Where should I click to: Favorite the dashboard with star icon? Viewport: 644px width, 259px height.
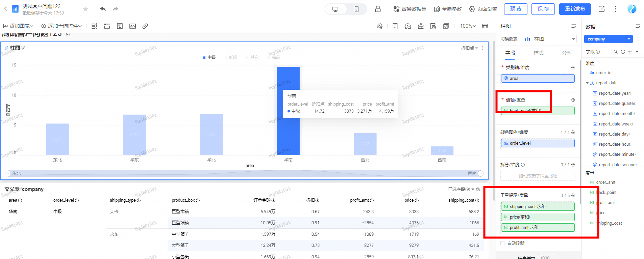click(x=85, y=9)
